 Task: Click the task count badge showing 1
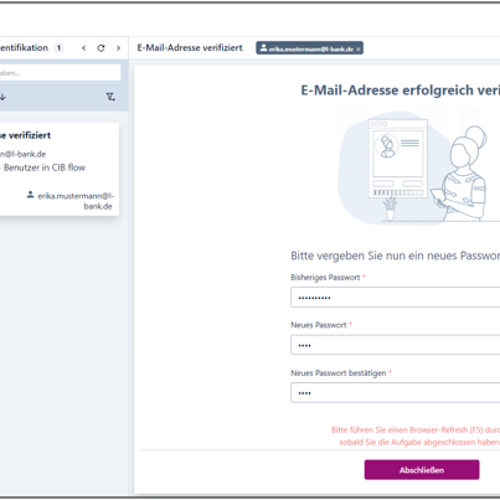pyautogui.click(x=59, y=48)
